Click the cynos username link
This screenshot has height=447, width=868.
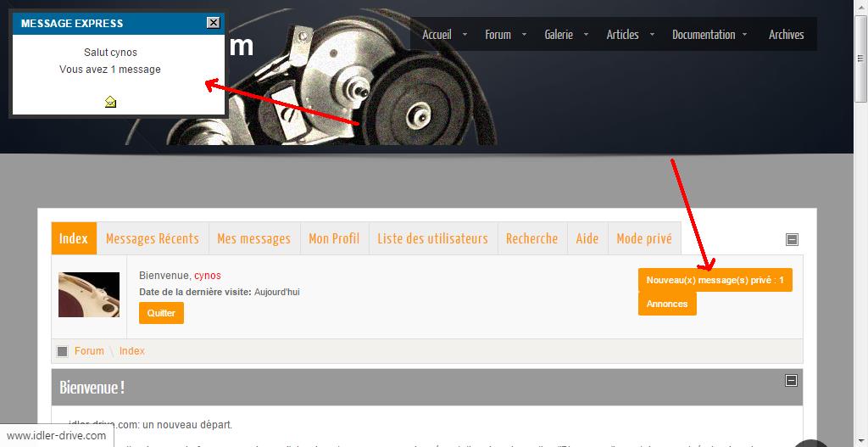[x=208, y=276]
